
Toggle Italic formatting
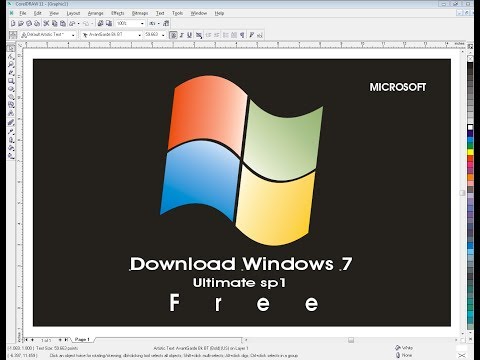point(182,35)
